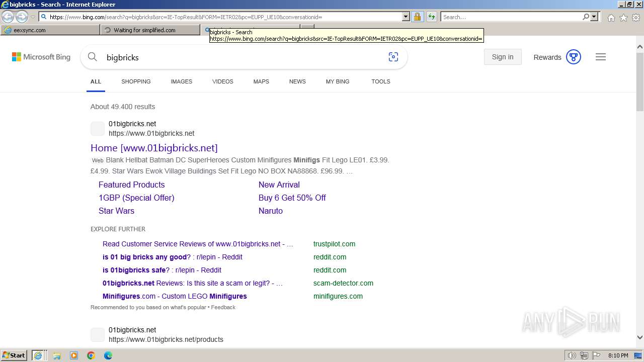Click the IE search magnifier icon
Image resolution: width=644 pixels, height=362 pixels.
pos(586,17)
